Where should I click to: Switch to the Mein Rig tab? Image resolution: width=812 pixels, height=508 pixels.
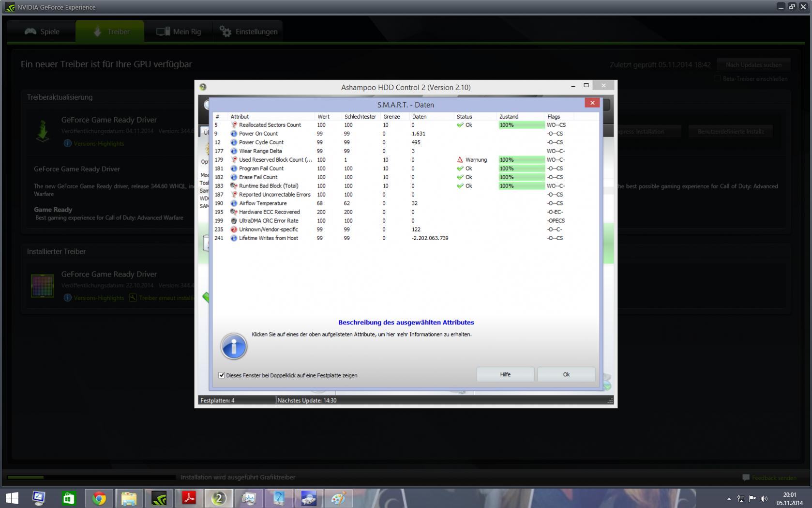point(179,31)
